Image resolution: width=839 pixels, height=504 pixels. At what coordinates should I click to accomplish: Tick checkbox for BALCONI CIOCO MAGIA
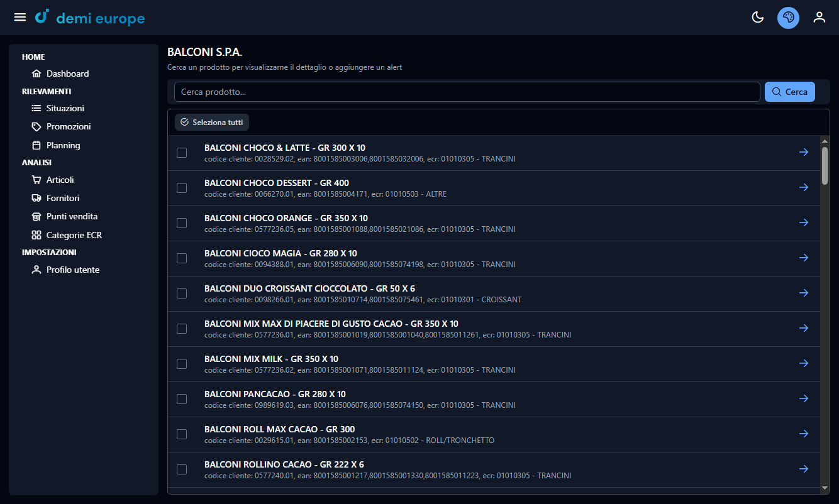182,258
